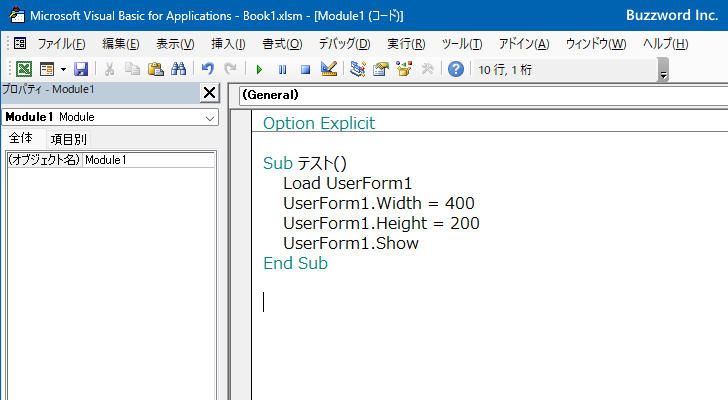728x400 pixels.
Task: Open the (General) object combo box
Action: point(483,95)
